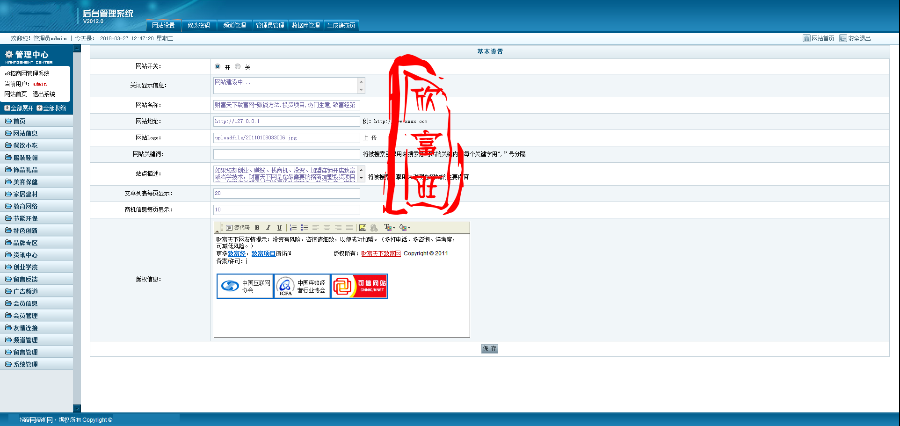Expand the 友情连接 sidebar menu
Image resolution: width=900 pixels, height=426 pixels.
tap(37, 328)
